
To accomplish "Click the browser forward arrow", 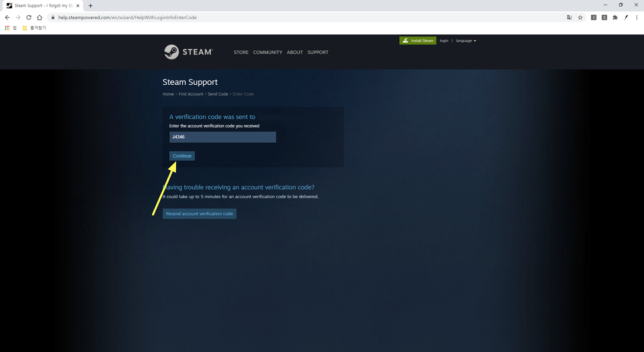I will pos(18,18).
